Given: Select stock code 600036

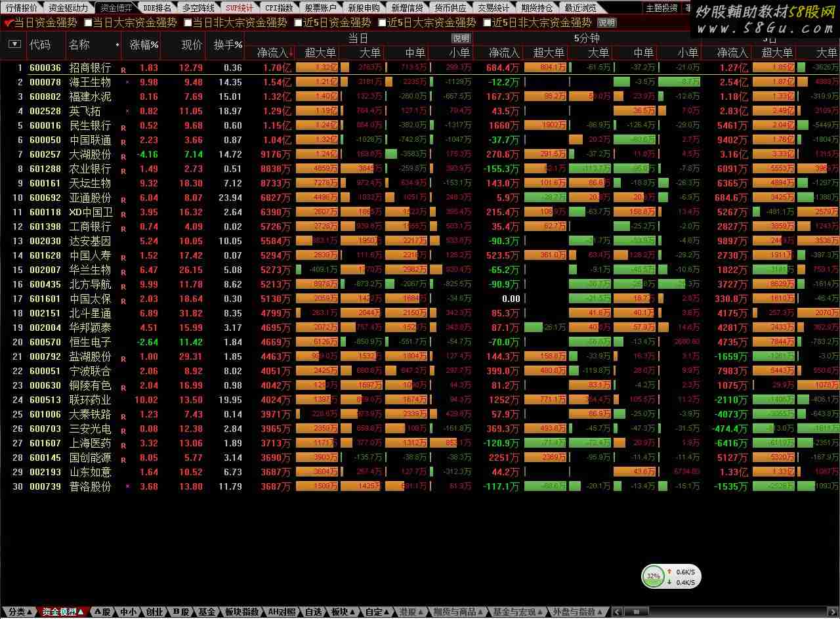Looking at the screenshot, I should [45, 68].
